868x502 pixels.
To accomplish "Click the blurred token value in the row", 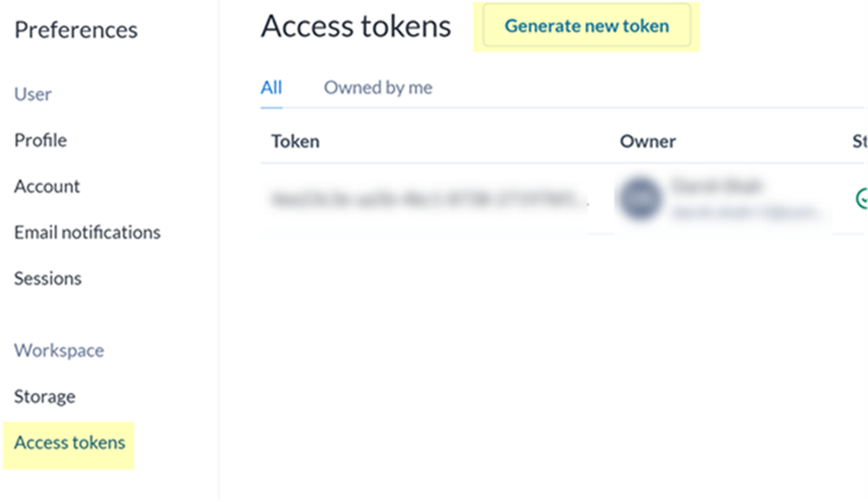I will pos(427,200).
